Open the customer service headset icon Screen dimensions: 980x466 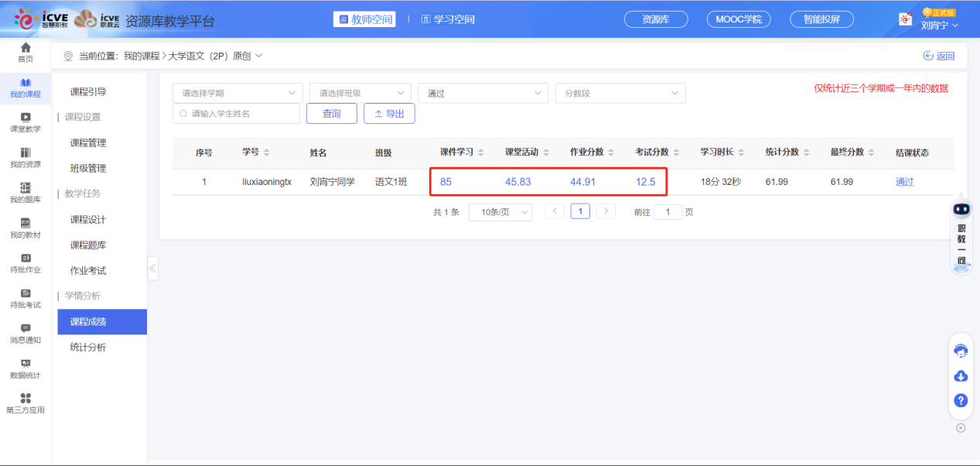pos(961,351)
